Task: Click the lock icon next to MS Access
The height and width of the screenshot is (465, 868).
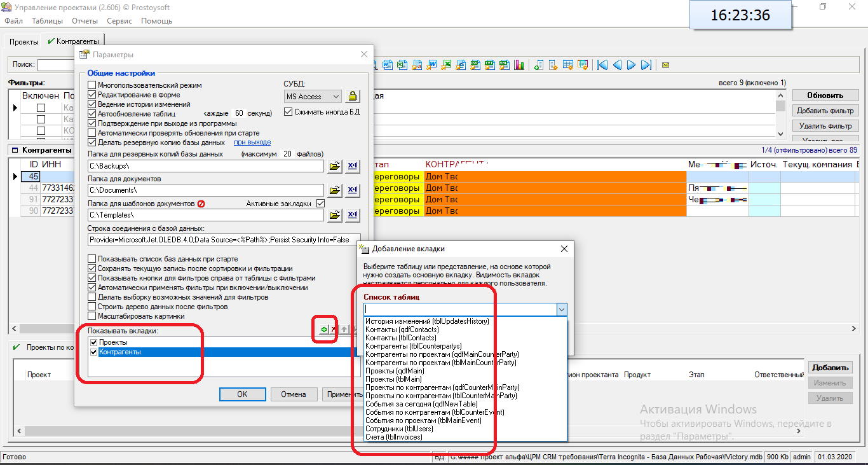Action: click(353, 97)
